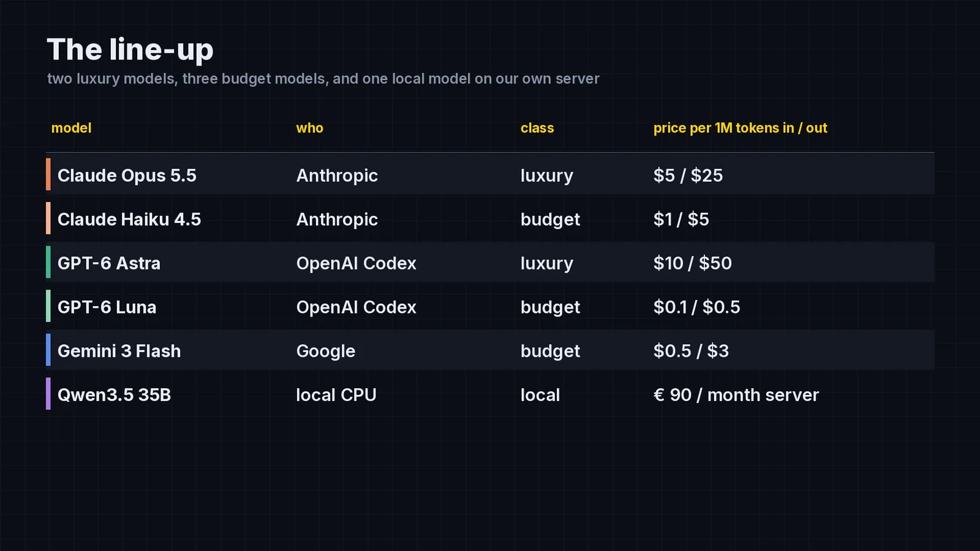Select the Claude Haiku 4.5 model name

pos(129,219)
